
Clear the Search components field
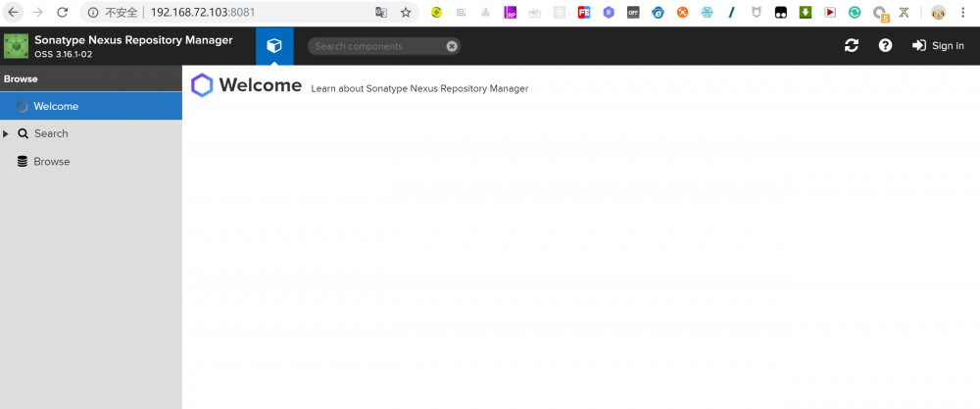tap(452, 46)
